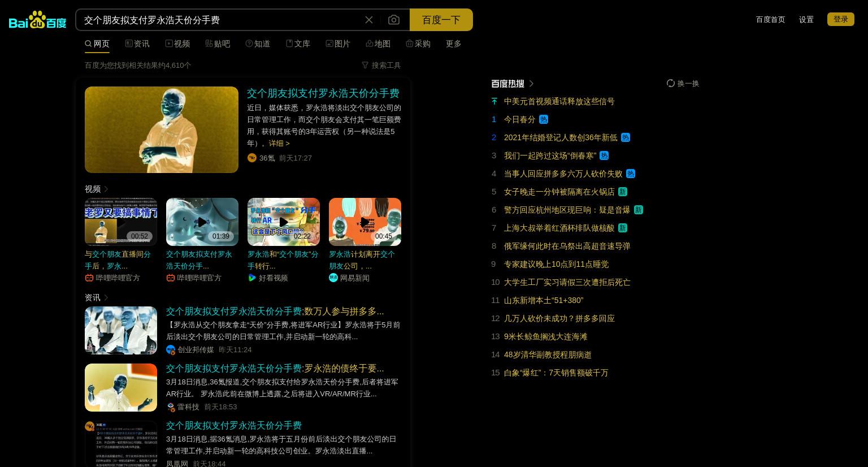The width and height of the screenshot is (868, 467).
Task: Switch to the 视频 tab
Action: 177,44
